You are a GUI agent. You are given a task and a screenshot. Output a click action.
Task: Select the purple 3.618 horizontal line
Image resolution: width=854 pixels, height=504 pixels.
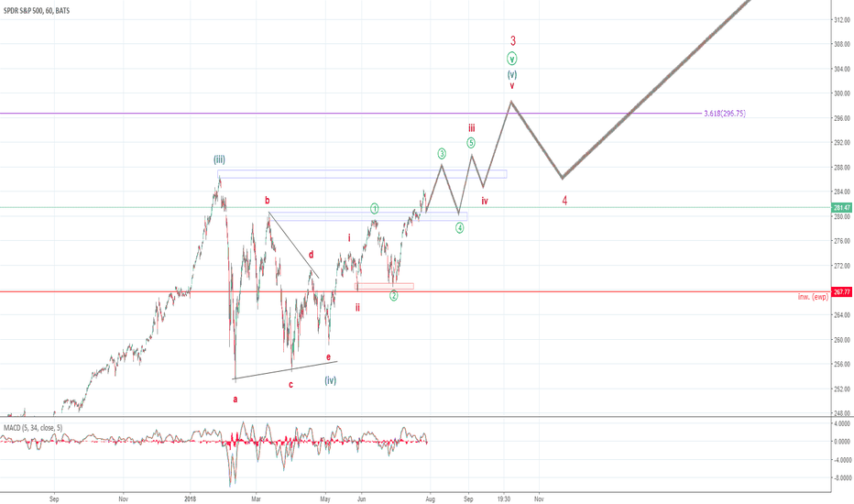click(351, 114)
